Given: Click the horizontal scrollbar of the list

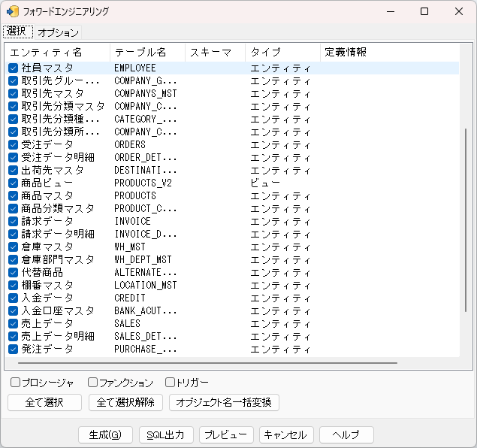Looking at the screenshot, I should (207, 363).
